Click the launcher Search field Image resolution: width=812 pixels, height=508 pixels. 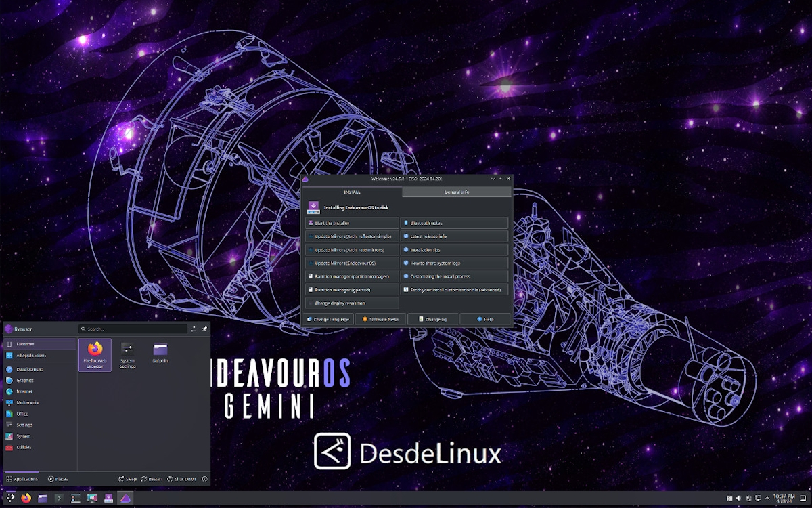point(132,329)
